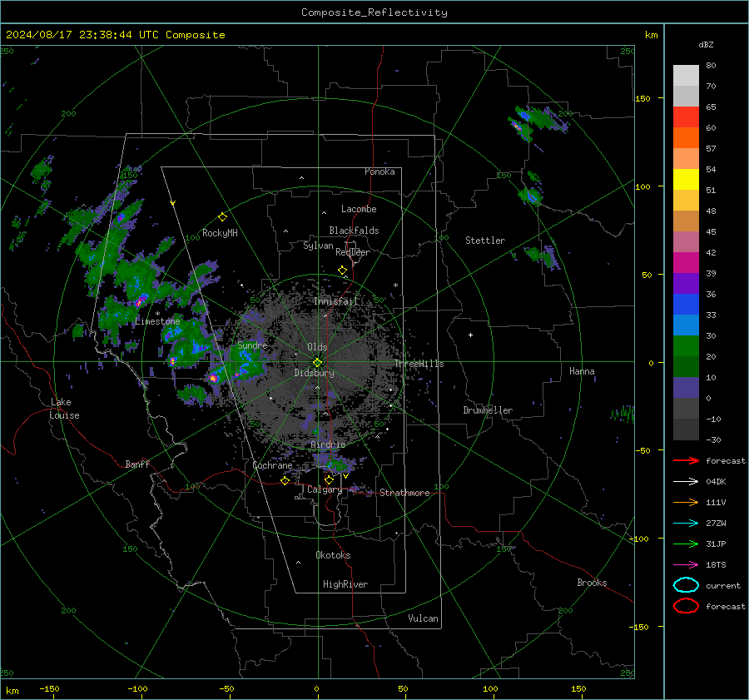The height and width of the screenshot is (700, 749).
Task: Select the cyan 'current' ellipse legend icon
Action: (686, 585)
